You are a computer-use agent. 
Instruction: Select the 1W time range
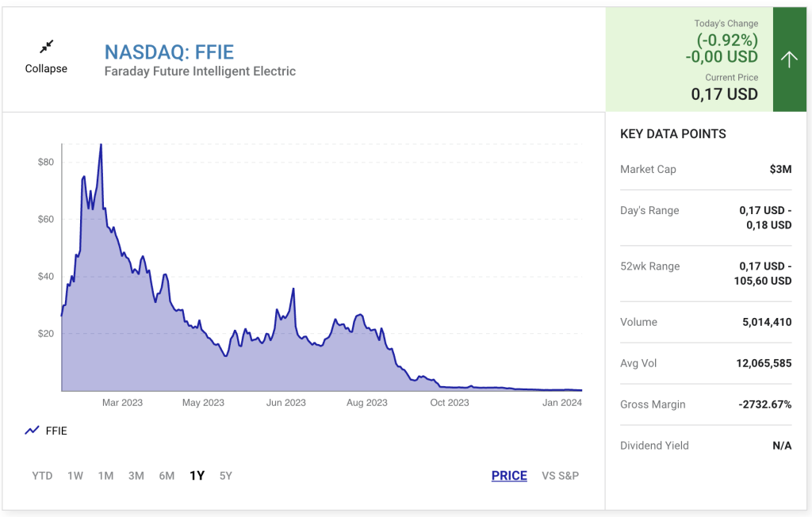tap(75, 476)
